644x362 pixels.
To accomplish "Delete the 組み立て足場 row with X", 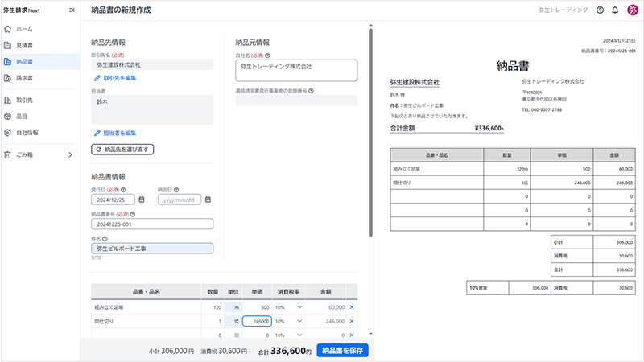I will pyautogui.click(x=352, y=307).
